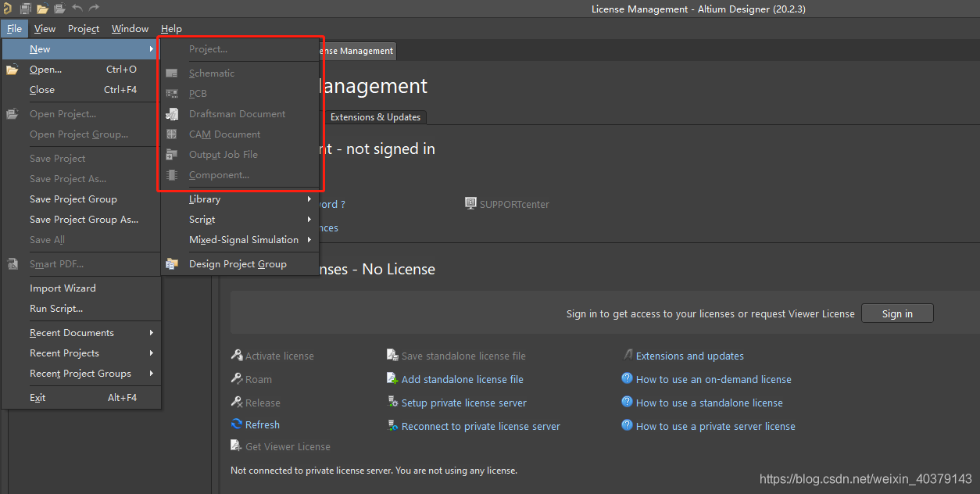Click the question icon for private server license help
980x494 pixels.
627,426
